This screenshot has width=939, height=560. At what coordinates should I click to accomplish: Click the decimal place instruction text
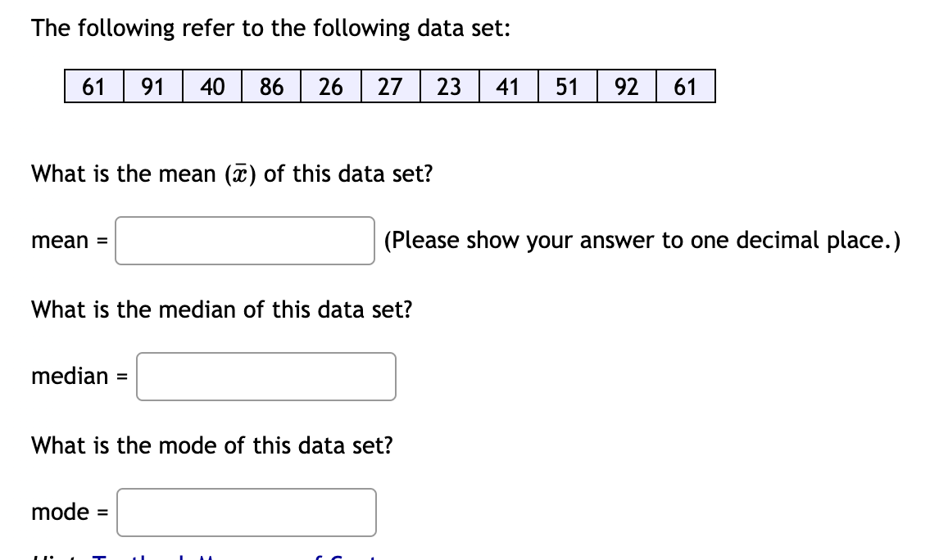point(641,240)
